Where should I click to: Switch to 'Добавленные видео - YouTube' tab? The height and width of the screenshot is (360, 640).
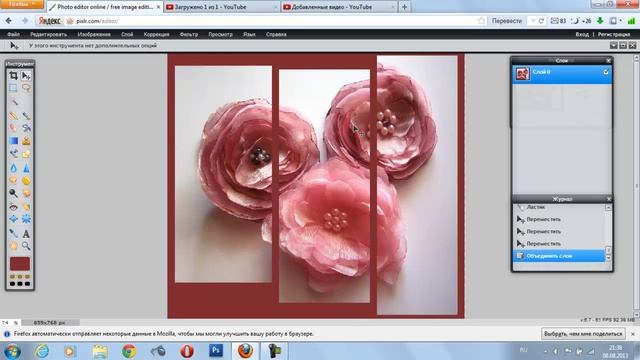point(339,7)
